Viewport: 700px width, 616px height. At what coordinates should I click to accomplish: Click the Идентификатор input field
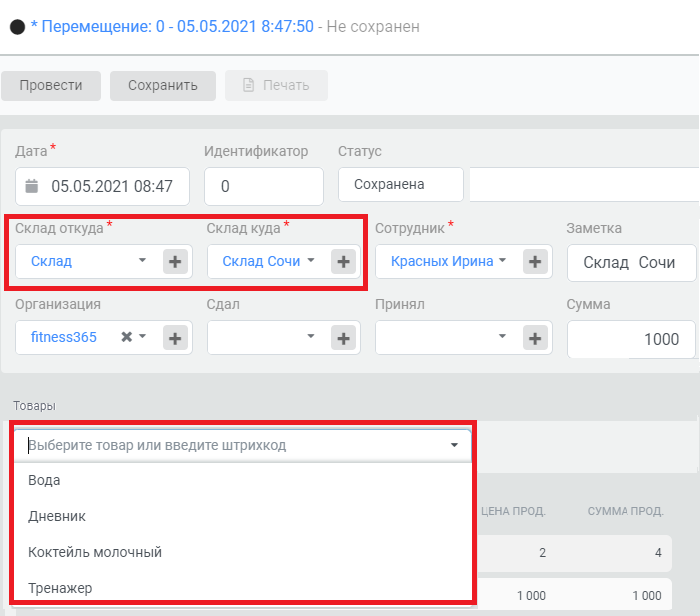(x=264, y=186)
